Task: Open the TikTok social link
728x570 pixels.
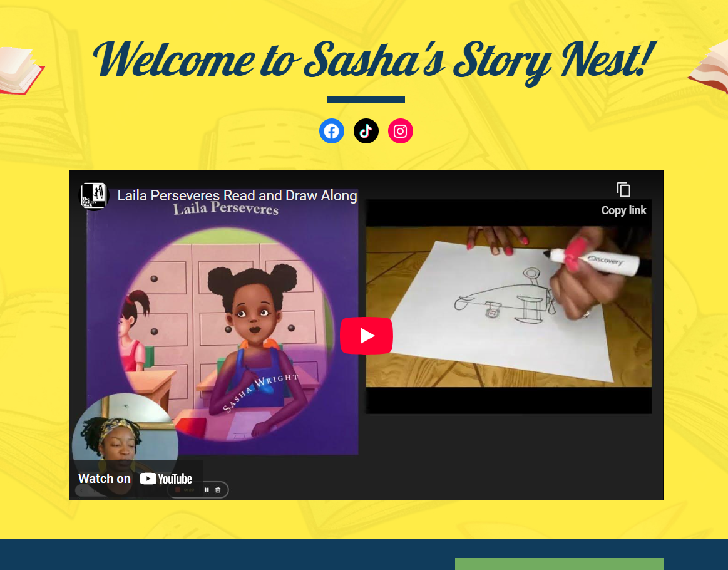Action: click(x=366, y=131)
